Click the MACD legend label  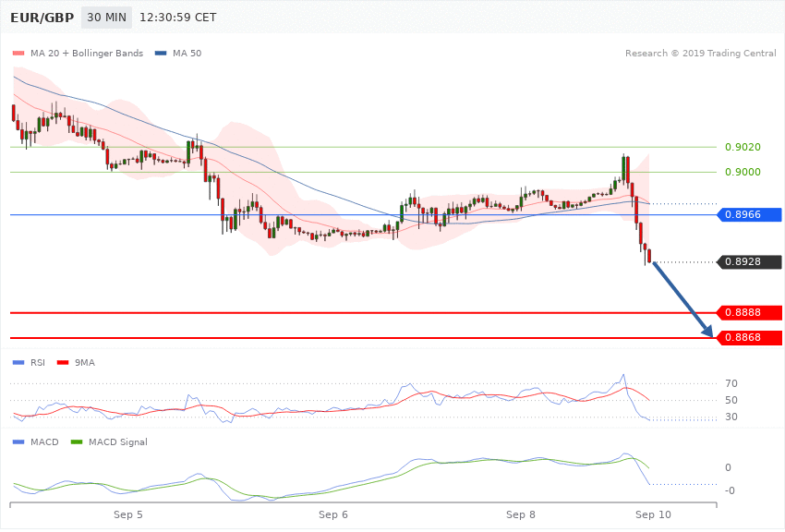(44, 441)
